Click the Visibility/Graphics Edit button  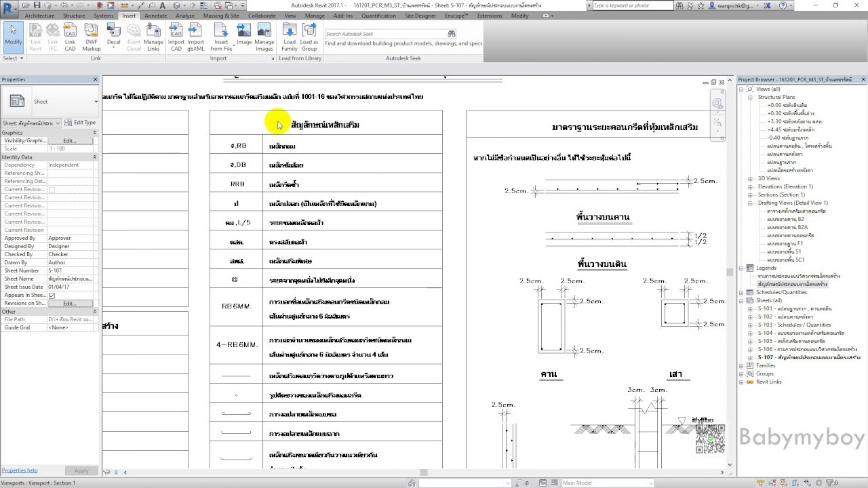(69, 141)
